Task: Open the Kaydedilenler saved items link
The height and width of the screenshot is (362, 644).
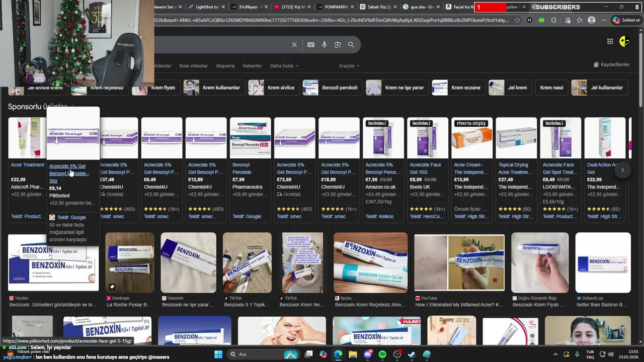Action: (611, 65)
